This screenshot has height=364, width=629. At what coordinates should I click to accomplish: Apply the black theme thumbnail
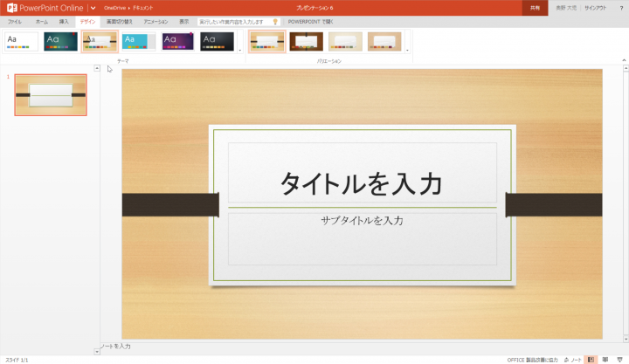click(x=217, y=42)
